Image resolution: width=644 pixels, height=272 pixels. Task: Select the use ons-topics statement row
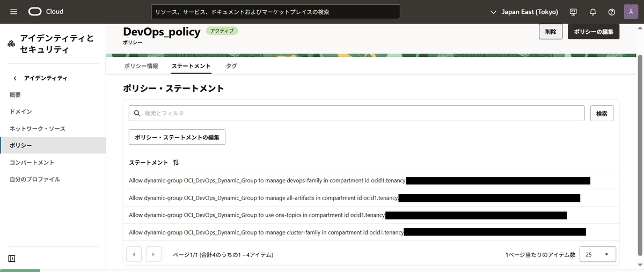pos(371,215)
